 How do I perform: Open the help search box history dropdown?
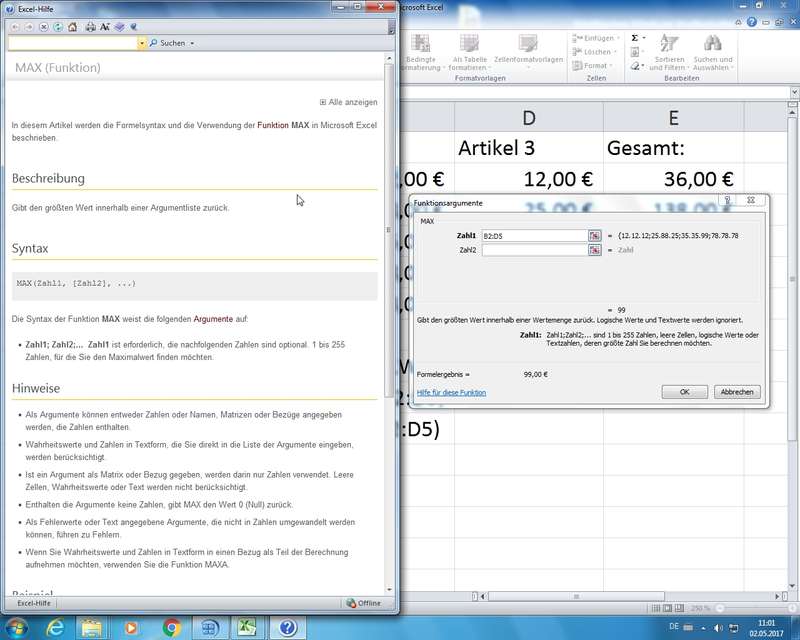[142, 44]
